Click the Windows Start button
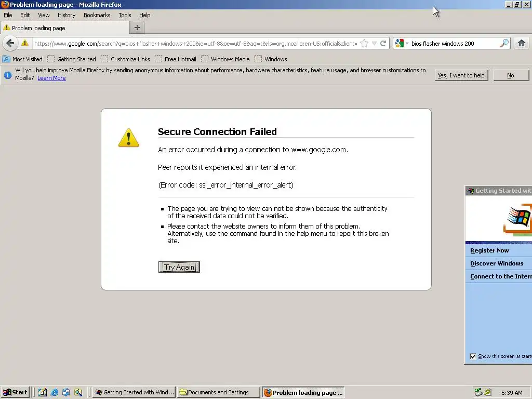Viewport: 532px width, 399px height. pos(15,392)
